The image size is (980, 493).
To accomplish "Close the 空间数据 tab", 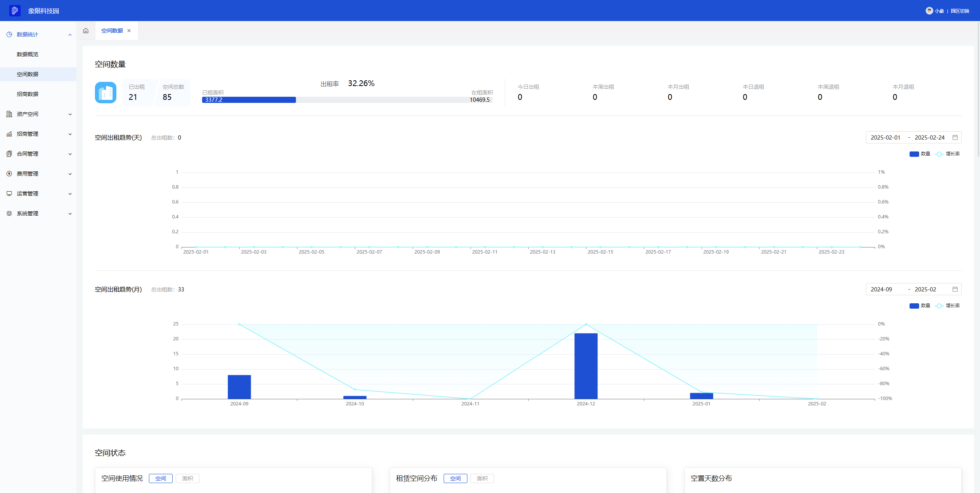I will tap(129, 31).
